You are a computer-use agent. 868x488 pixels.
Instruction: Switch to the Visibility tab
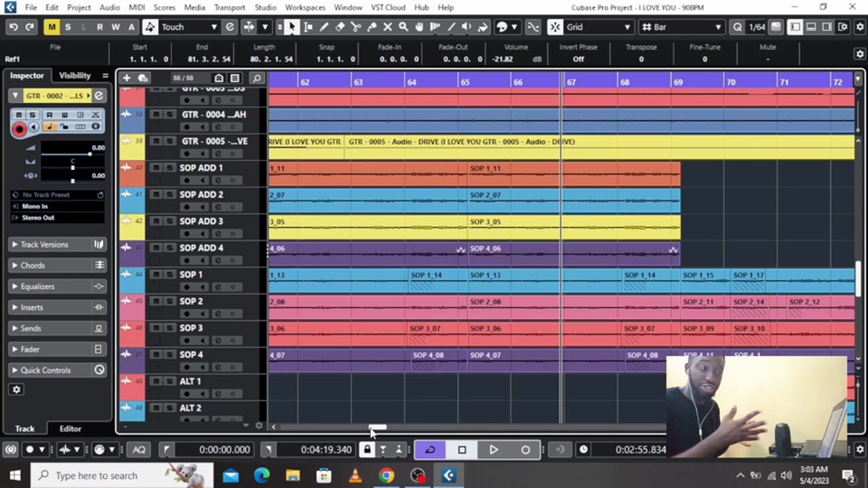[x=75, y=75]
